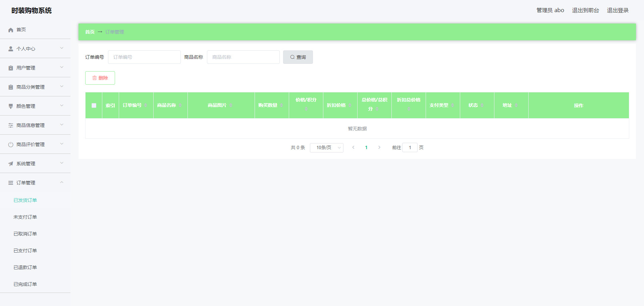644x306 pixels.
Task: Click the 删除 delete button
Action: 100,78
